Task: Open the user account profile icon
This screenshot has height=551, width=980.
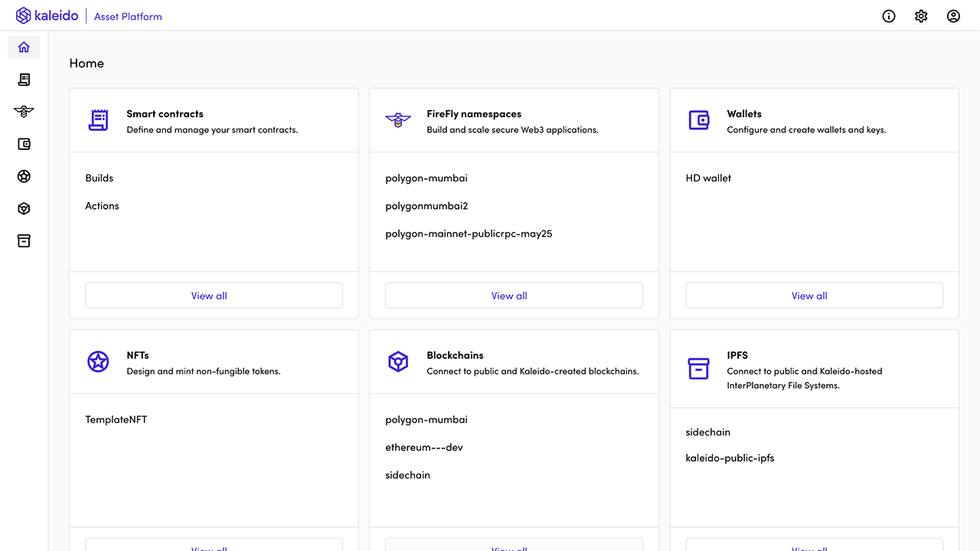Action: click(x=953, y=16)
